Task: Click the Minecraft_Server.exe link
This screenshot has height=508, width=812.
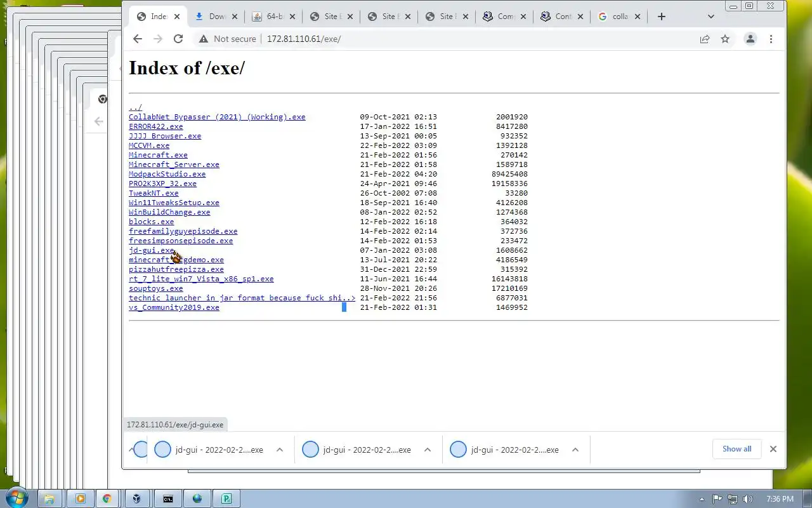Action: click(174, 164)
